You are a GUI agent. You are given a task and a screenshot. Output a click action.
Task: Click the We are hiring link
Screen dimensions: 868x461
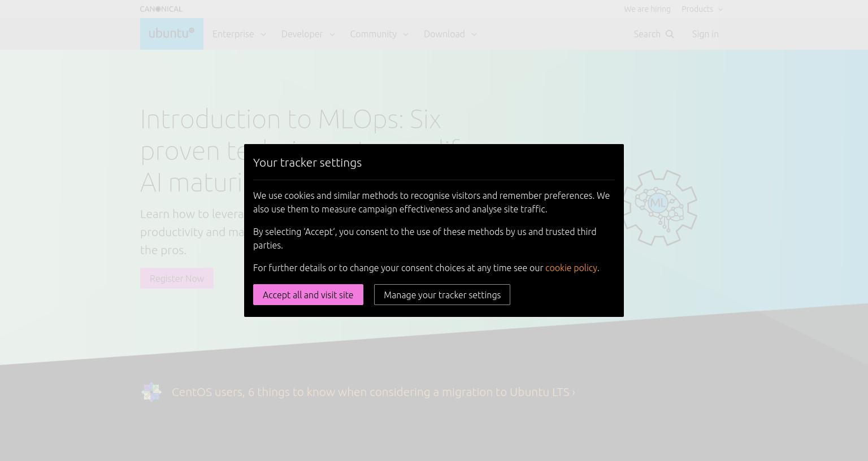647,9
